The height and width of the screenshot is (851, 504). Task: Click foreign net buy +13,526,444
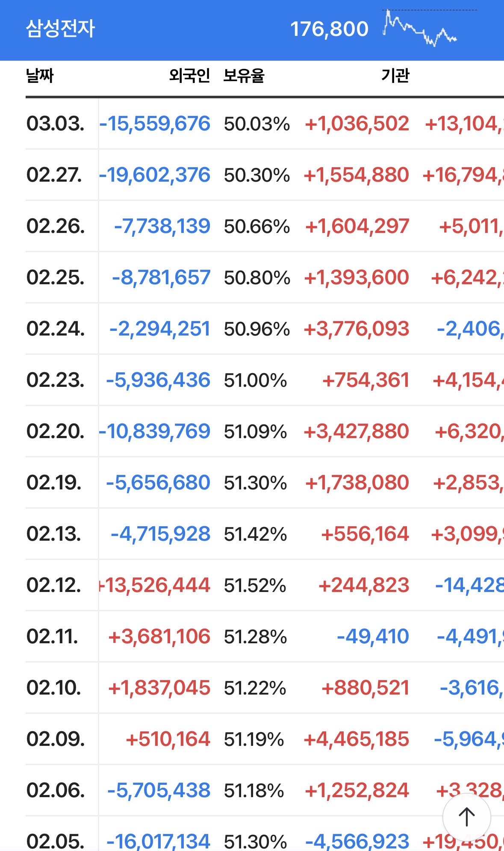click(156, 585)
